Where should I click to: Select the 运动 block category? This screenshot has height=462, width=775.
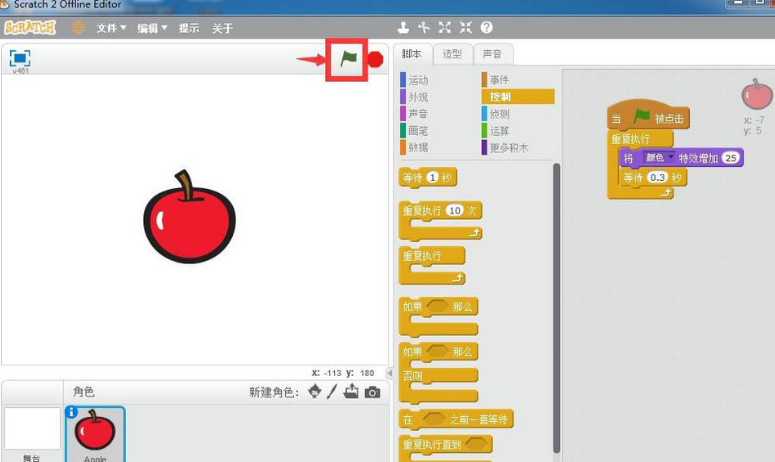click(x=414, y=80)
